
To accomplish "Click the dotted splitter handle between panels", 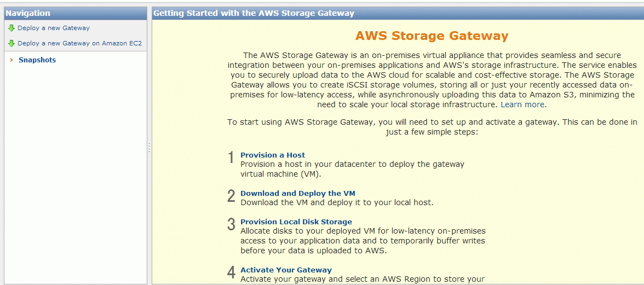I will coord(150,148).
